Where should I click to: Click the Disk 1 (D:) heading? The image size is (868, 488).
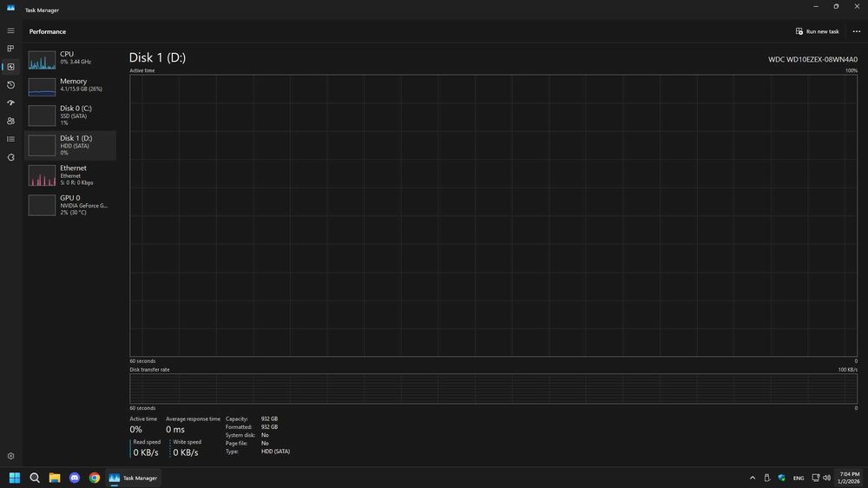(157, 57)
